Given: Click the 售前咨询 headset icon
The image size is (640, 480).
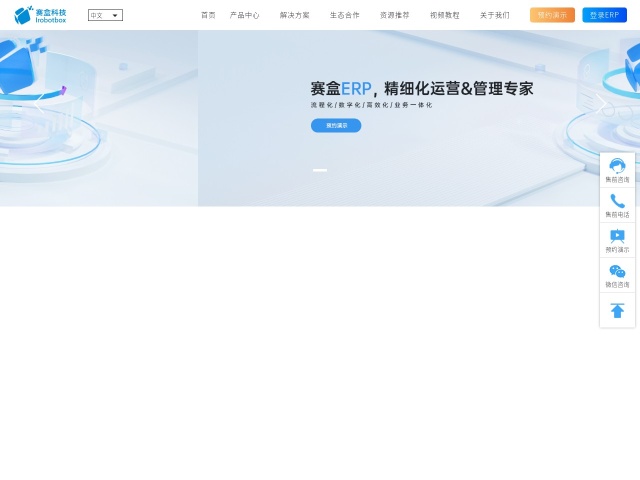Looking at the screenshot, I should coord(617,166).
